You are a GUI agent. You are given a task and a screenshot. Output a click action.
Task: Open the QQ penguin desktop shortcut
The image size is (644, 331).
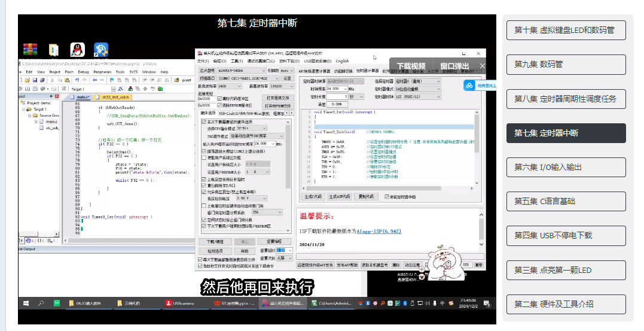pos(77,50)
